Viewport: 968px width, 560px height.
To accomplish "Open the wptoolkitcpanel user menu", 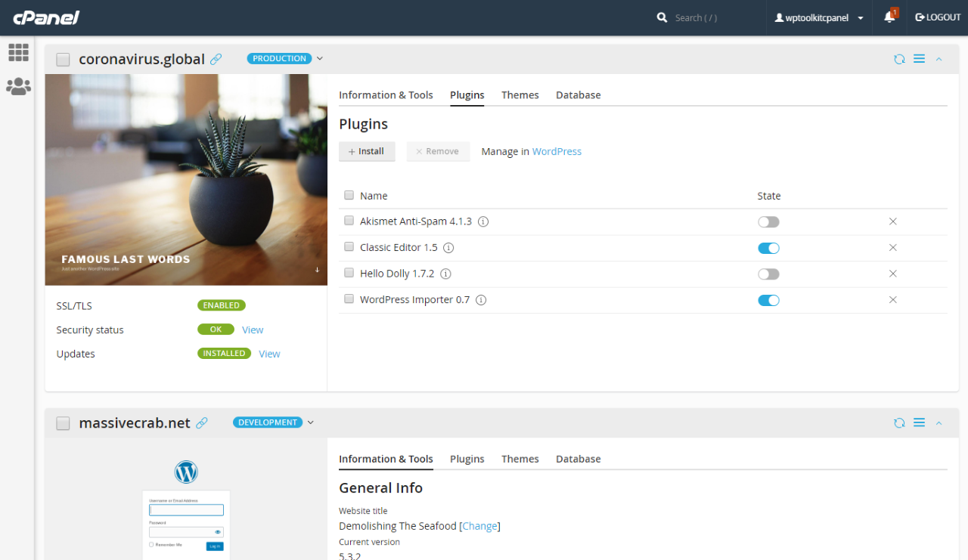I will (x=819, y=17).
